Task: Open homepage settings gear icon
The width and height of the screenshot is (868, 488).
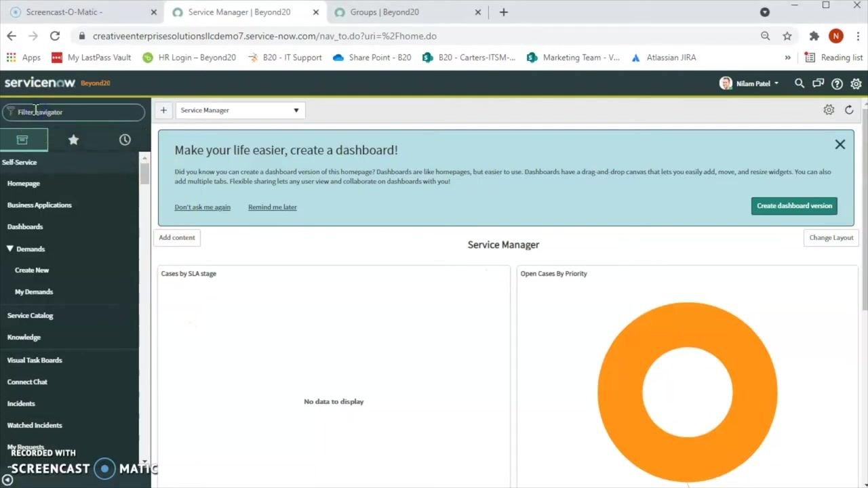Action: (829, 110)
